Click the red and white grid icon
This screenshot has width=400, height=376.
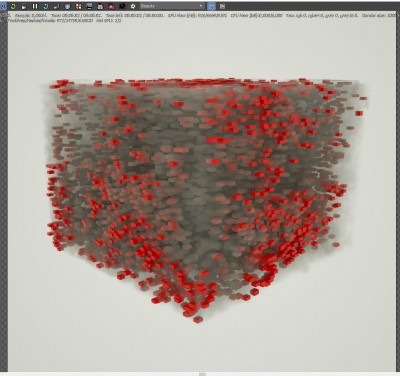(x=79, y=6)
